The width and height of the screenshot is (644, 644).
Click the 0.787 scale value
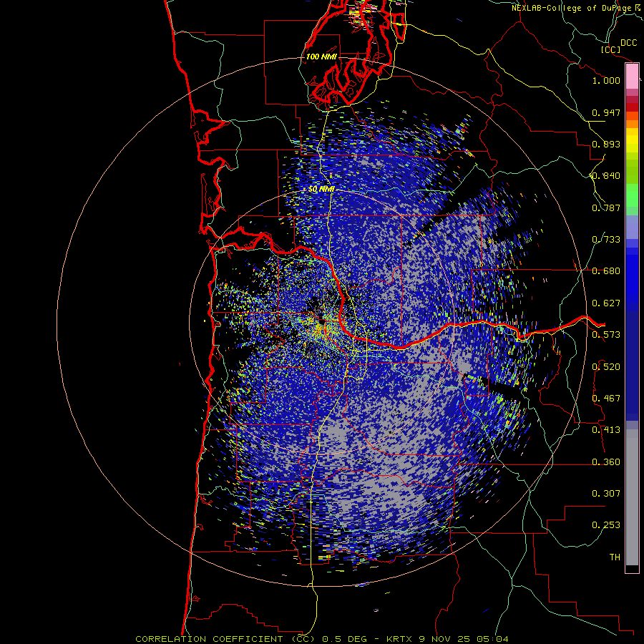pyautogui.click(x=606, y=208)
